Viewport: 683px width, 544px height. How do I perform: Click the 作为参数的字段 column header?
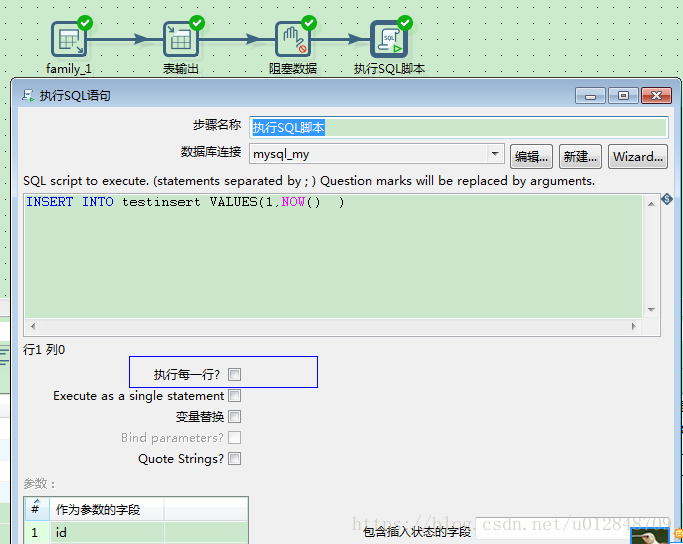click(x=107, y=509)
